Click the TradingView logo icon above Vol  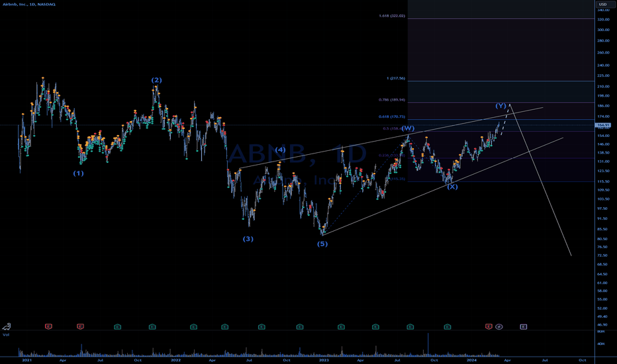[7, 327]
